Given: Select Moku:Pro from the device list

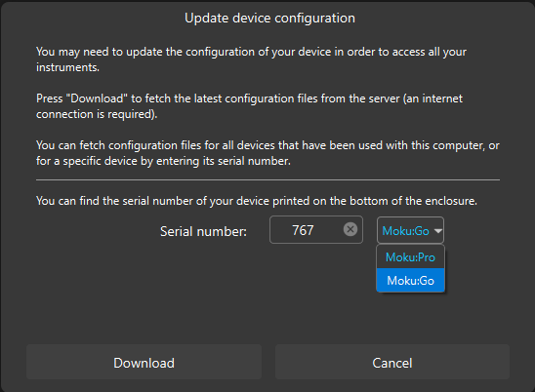Looking at the screenshot, I should (x=410, y=257).
